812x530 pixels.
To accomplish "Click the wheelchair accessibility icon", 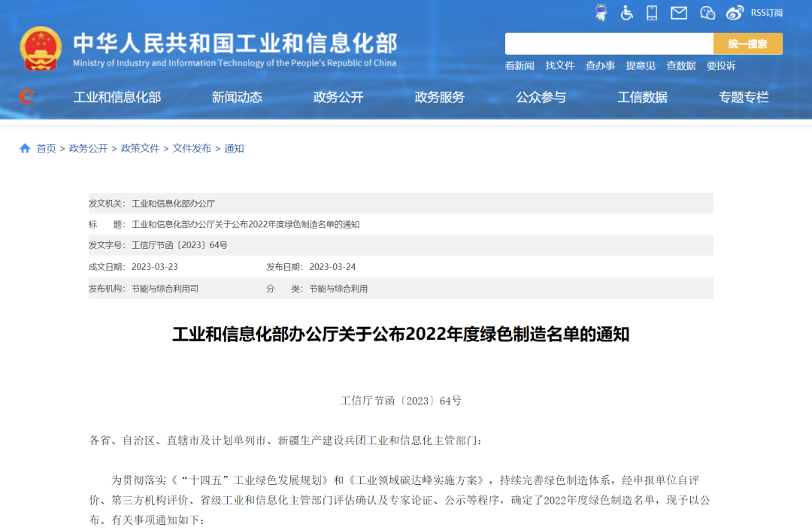I will [x=626, y=12].
